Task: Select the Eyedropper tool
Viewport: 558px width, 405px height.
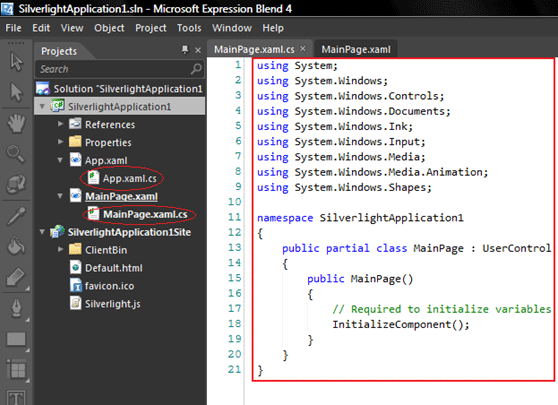Action: [16, 216]
